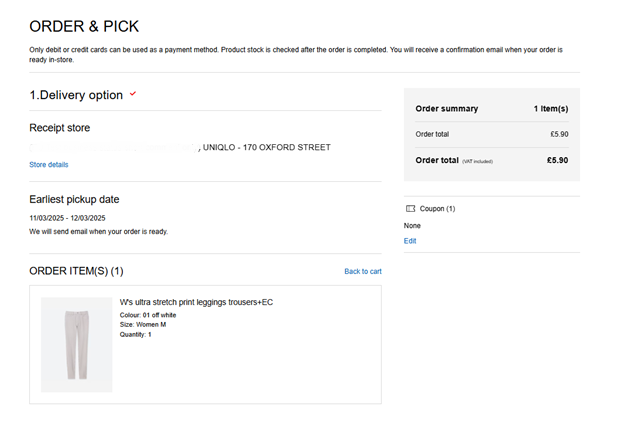The image size is (624, 427).
Task: Open the ultra stretch leggings product title
Action: 196,302
